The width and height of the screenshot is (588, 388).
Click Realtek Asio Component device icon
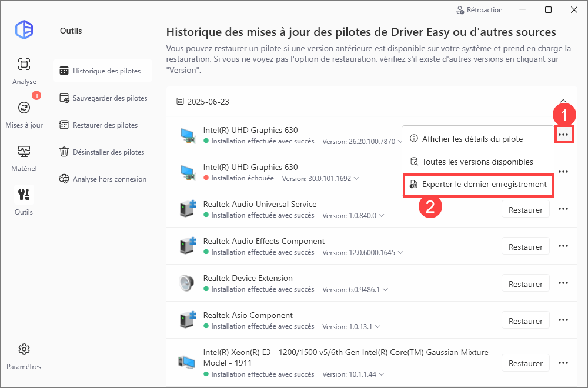click(187, 320)
